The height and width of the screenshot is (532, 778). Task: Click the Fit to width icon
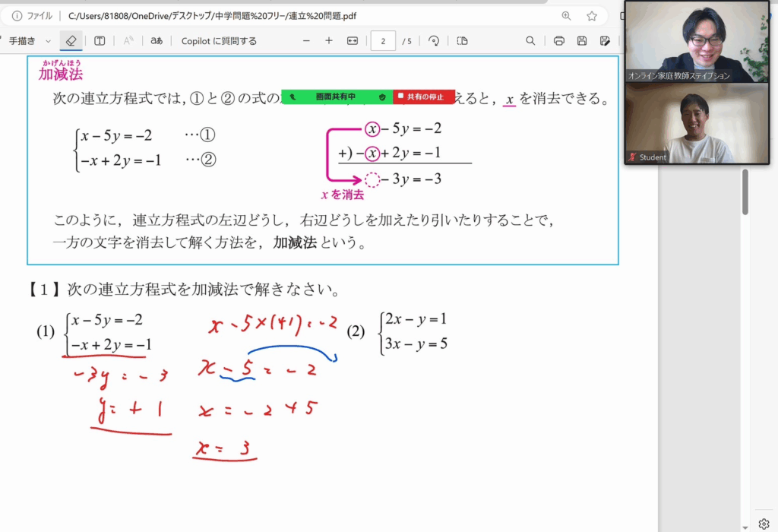[353, 41]
